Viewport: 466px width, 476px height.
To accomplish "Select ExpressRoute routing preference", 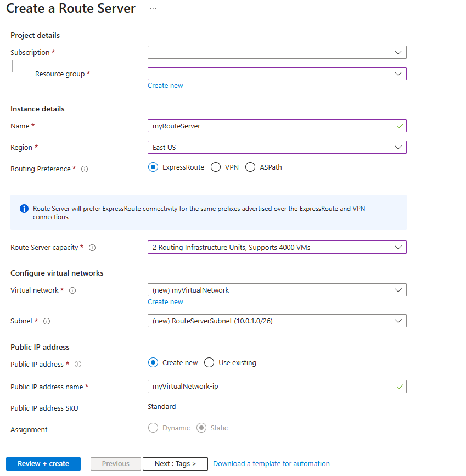I will coord(153,167).
